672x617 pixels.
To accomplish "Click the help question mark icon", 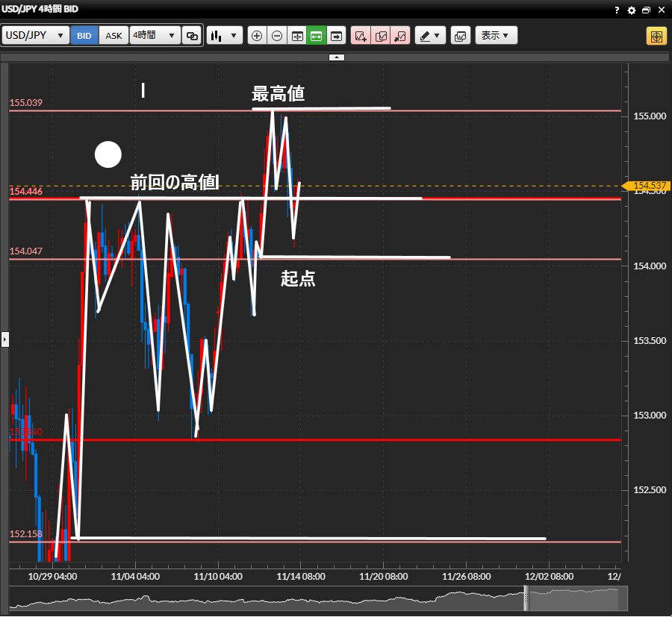I will pyautogui.click(x=617, y=10).
